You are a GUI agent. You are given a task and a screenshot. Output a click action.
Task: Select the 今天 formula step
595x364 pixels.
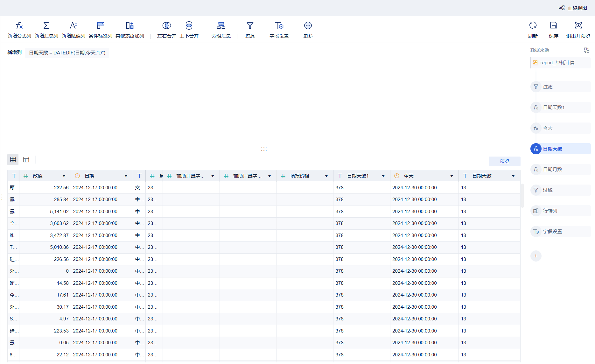tap(561, 128)
